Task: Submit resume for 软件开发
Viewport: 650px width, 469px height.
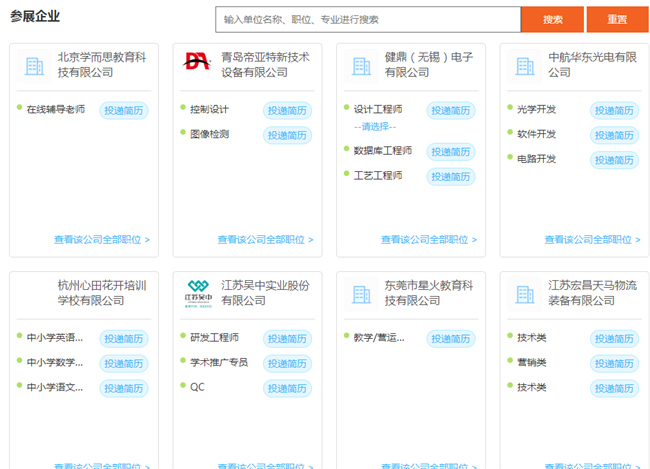Action: 614,135
